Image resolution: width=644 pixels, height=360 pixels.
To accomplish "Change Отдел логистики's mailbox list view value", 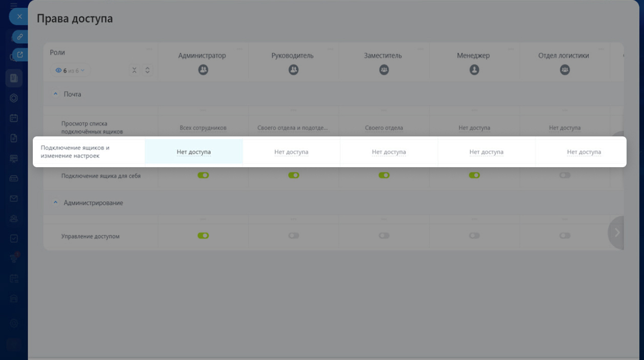I will click(x=565, y=128).
